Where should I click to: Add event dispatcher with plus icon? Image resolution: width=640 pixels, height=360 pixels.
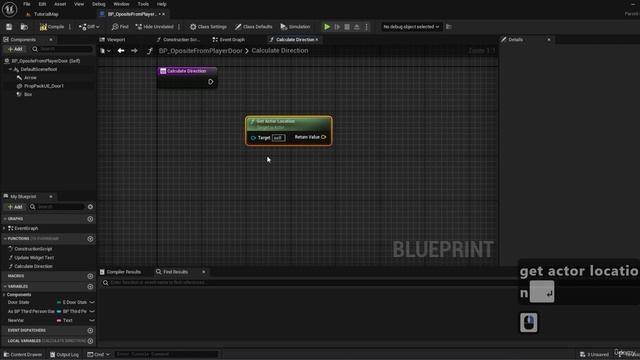point(90,331)
